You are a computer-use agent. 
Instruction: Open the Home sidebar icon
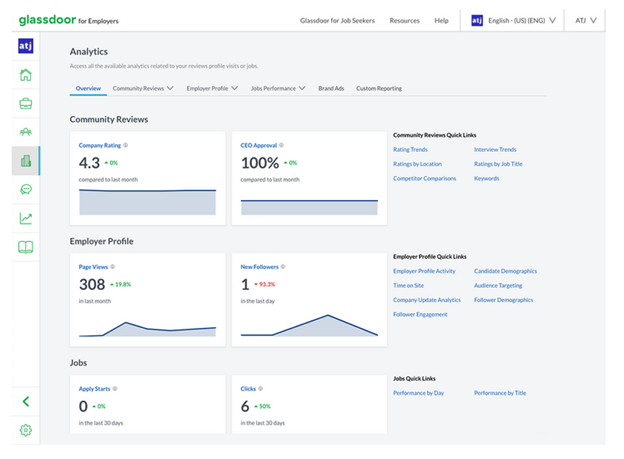point(25,75)
